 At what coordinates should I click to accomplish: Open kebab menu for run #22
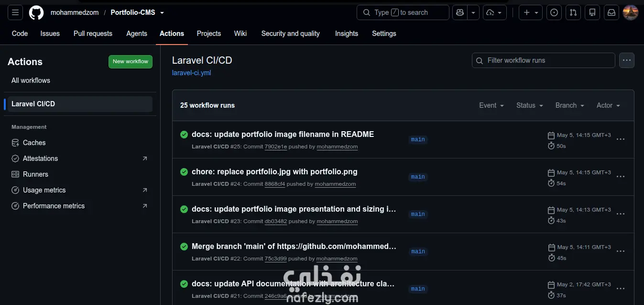coord(621,251)
